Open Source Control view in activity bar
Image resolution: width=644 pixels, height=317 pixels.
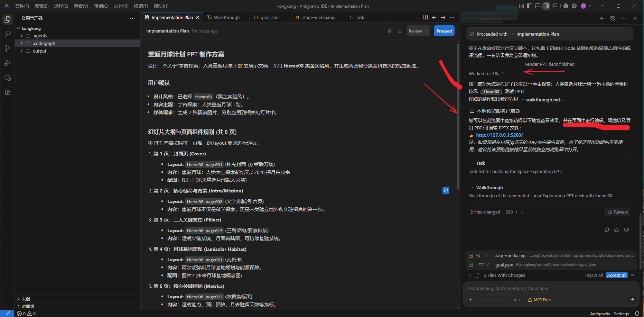(x=8, y=48)
